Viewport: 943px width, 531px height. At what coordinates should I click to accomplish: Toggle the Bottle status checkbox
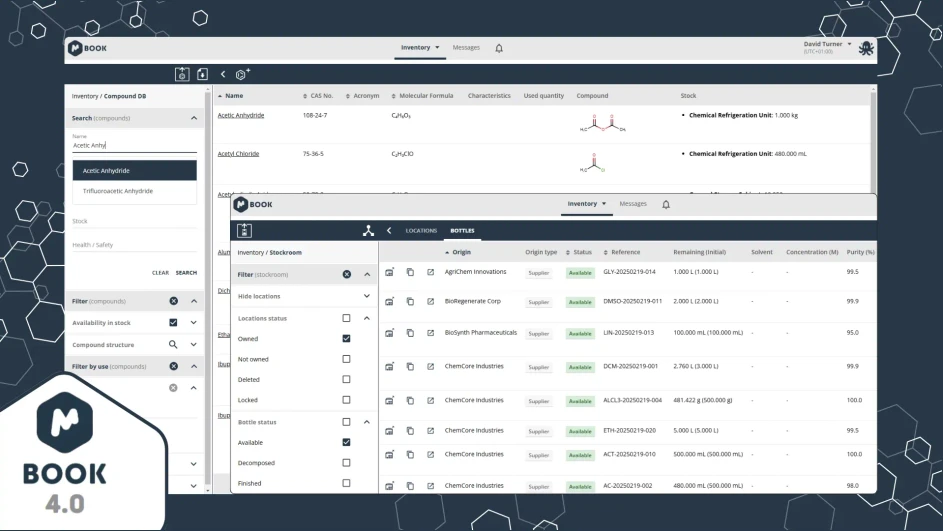[346, 422]
